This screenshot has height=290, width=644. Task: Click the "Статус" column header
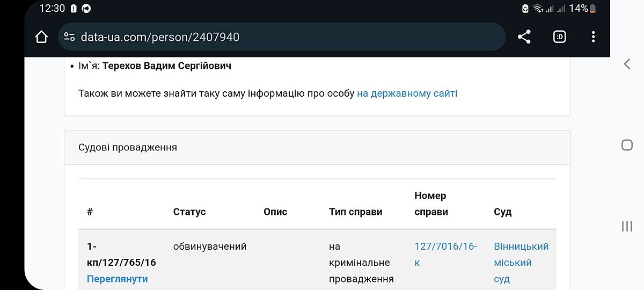point(189,212)
